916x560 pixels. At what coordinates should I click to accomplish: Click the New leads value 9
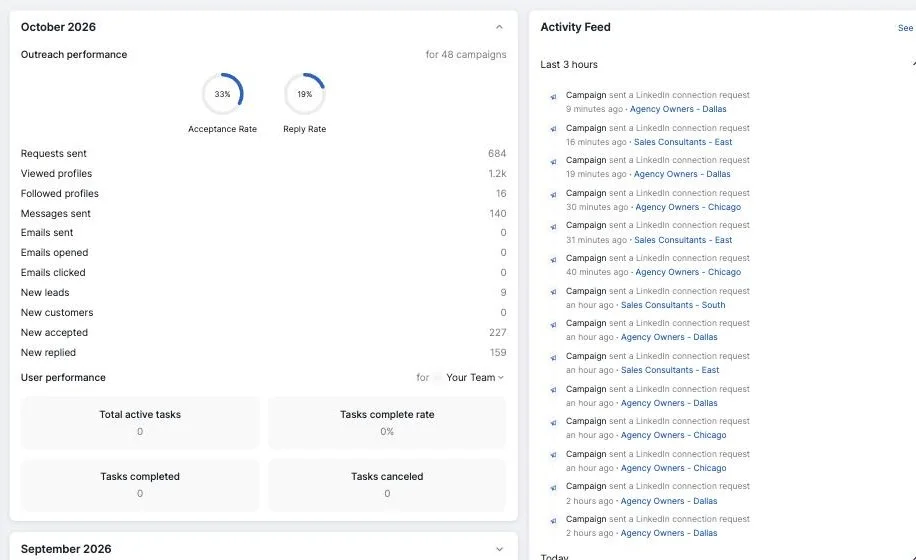click(503, 293)
